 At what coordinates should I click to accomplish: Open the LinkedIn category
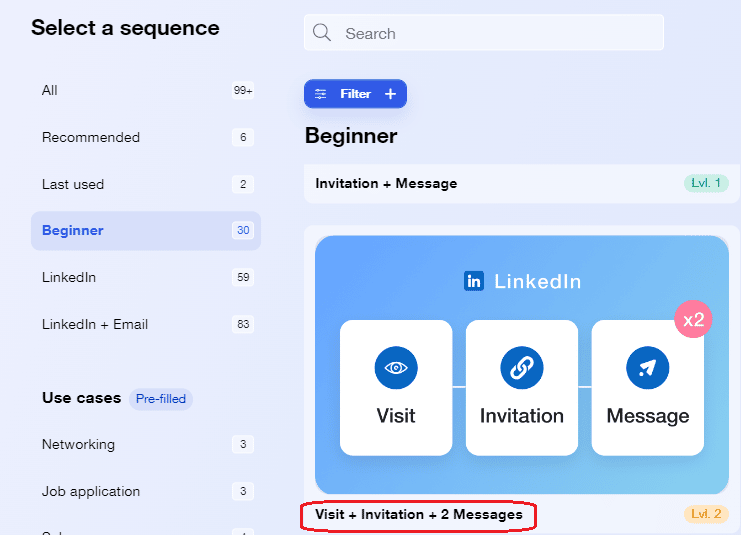tap(146, 277)
